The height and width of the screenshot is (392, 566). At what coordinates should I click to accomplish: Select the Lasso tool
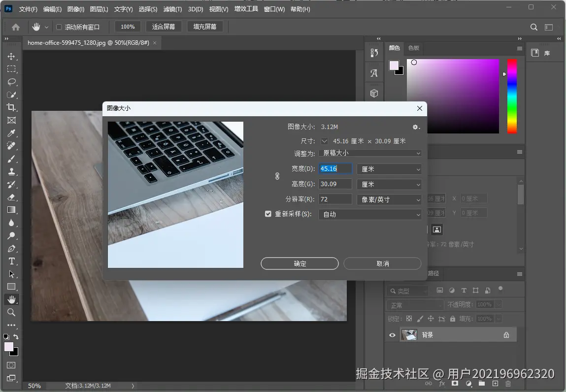tap(11, 82)
